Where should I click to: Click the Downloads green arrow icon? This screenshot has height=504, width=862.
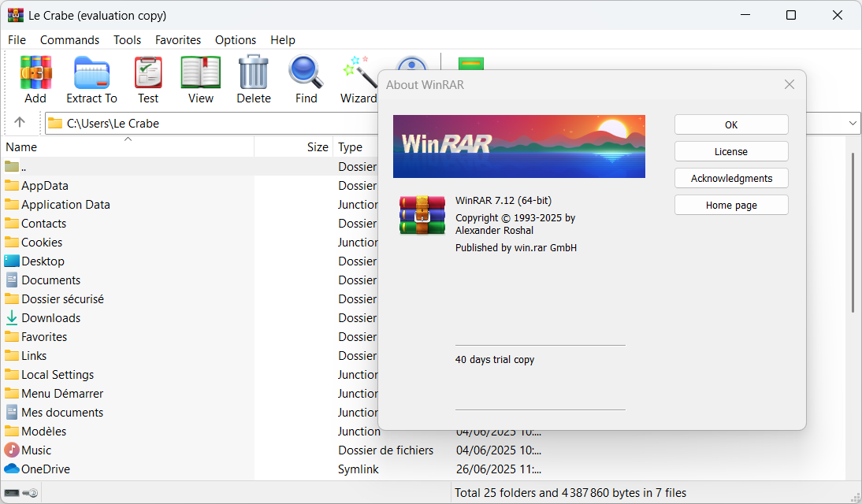(x=12, y=317)
